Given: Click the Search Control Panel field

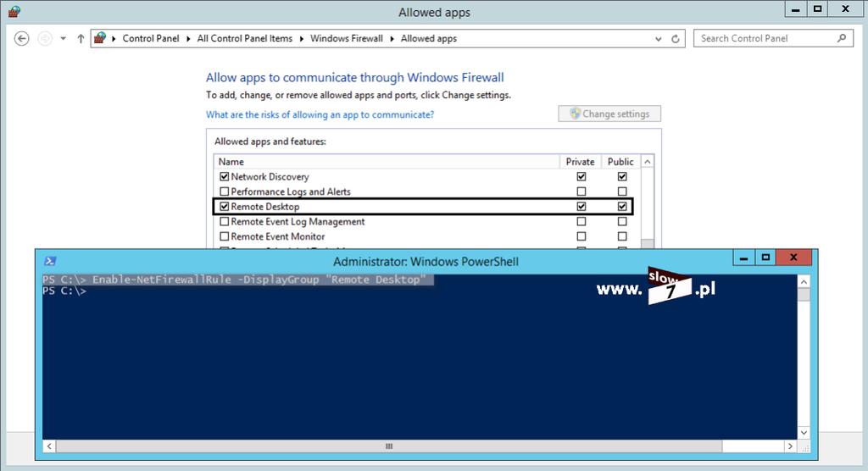Looking at the screenshot, I should pos(773,38).
